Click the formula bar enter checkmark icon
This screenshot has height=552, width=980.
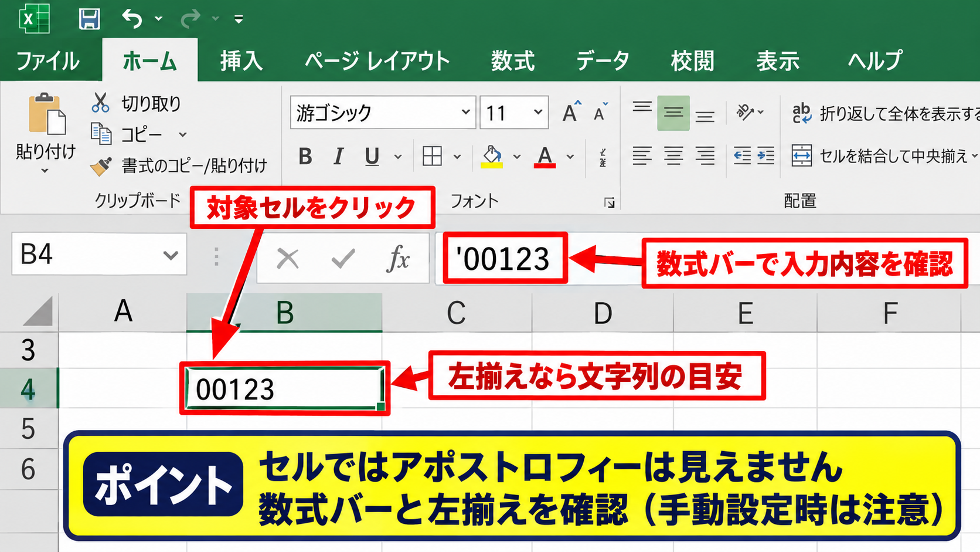click(x=343, y=258)
